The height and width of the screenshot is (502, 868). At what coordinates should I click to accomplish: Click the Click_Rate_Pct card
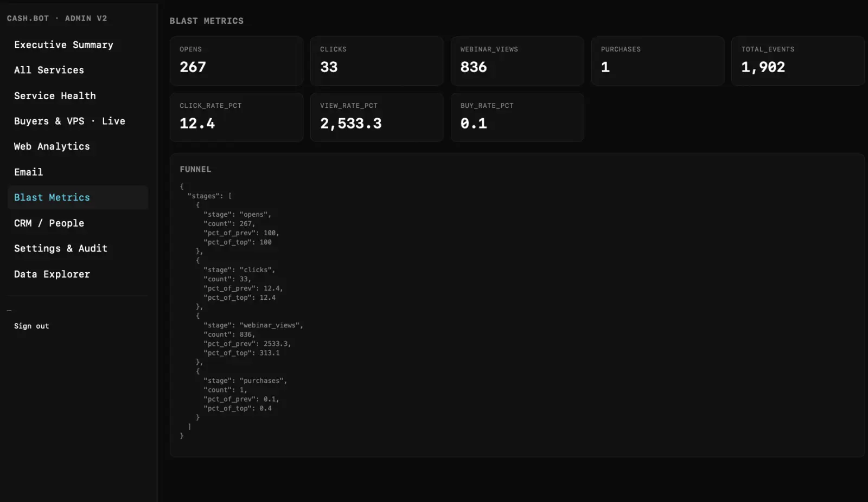[x=236, y=117]
